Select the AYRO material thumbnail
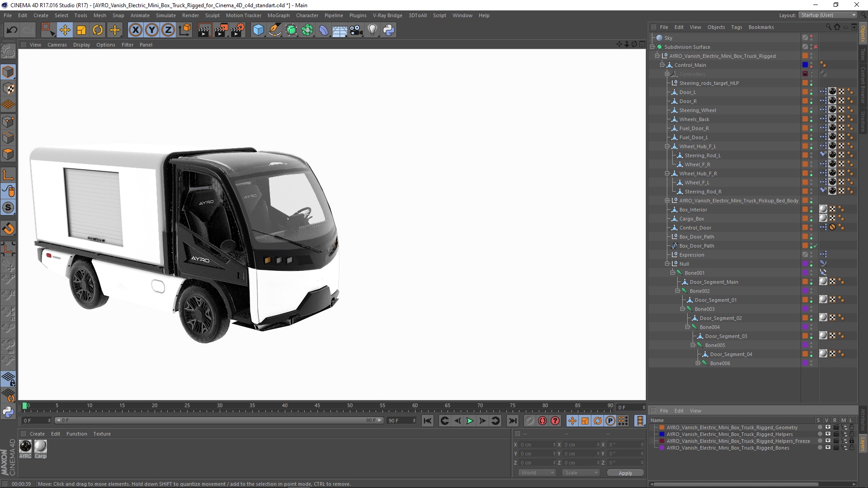Viewport: 868px width, 488px height. click(x=26, y=446)
